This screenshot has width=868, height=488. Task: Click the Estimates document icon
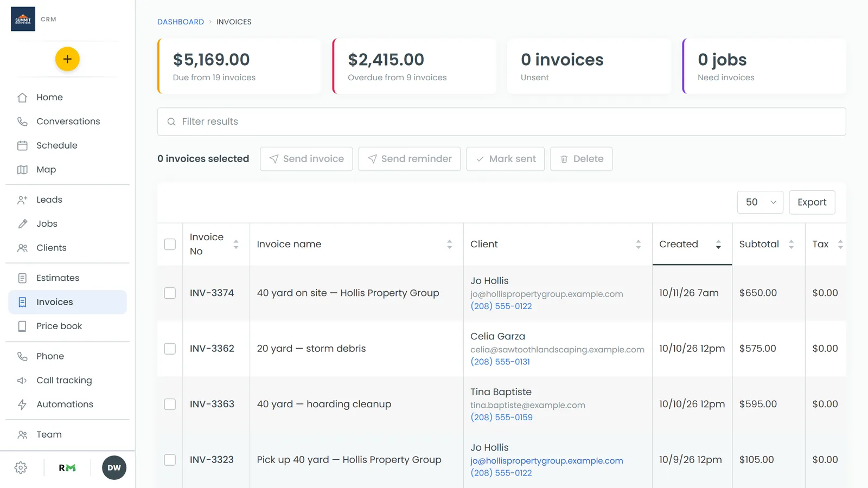tap(22, 278)
